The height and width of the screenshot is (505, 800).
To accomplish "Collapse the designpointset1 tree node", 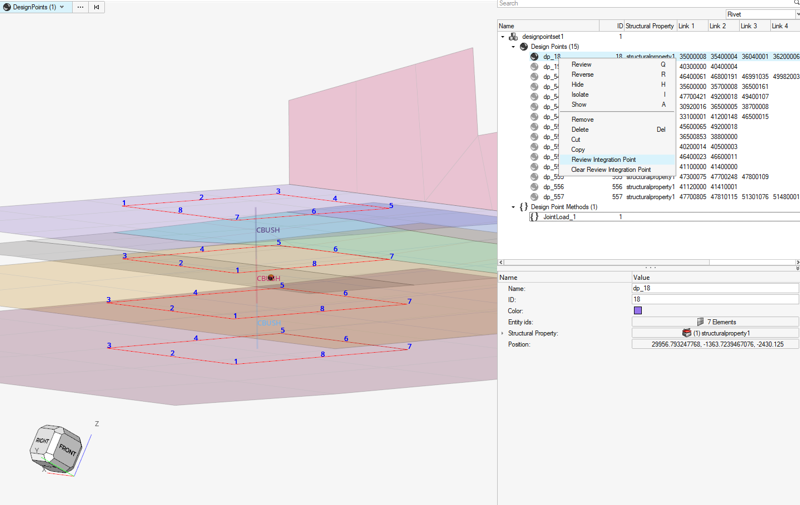I will click(503, 37).
